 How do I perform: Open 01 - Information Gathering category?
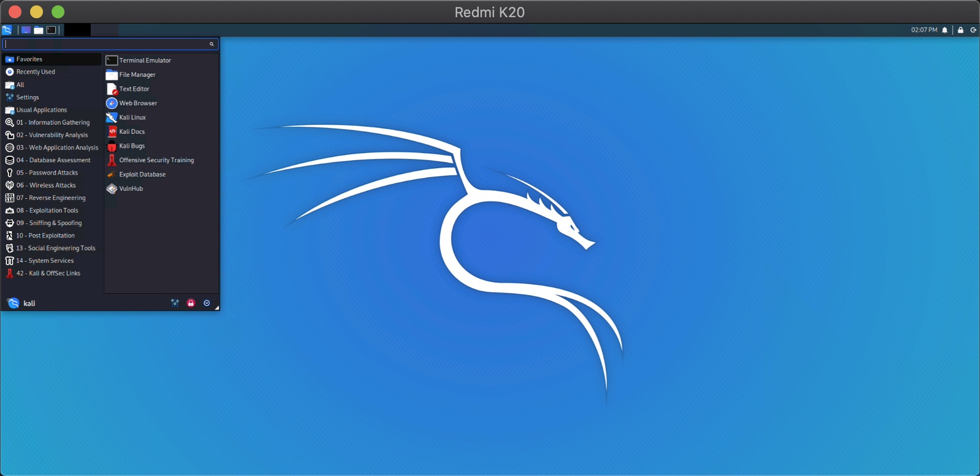click(52, 122)
